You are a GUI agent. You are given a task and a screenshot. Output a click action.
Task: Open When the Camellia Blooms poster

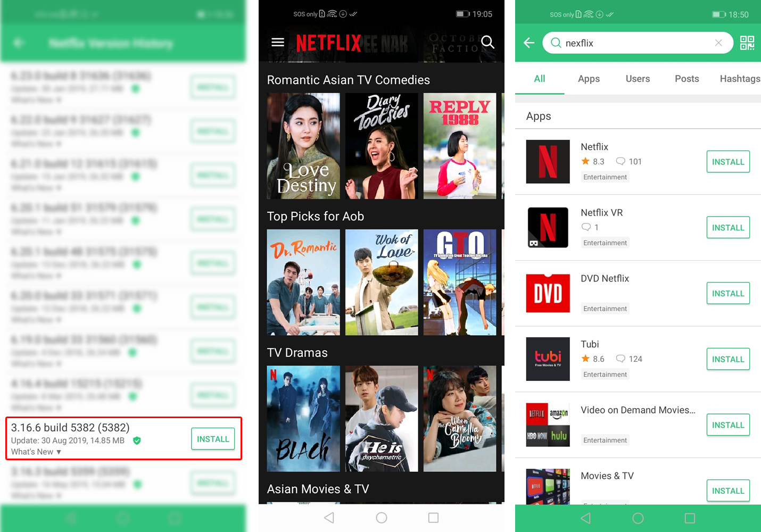[460, 419]
